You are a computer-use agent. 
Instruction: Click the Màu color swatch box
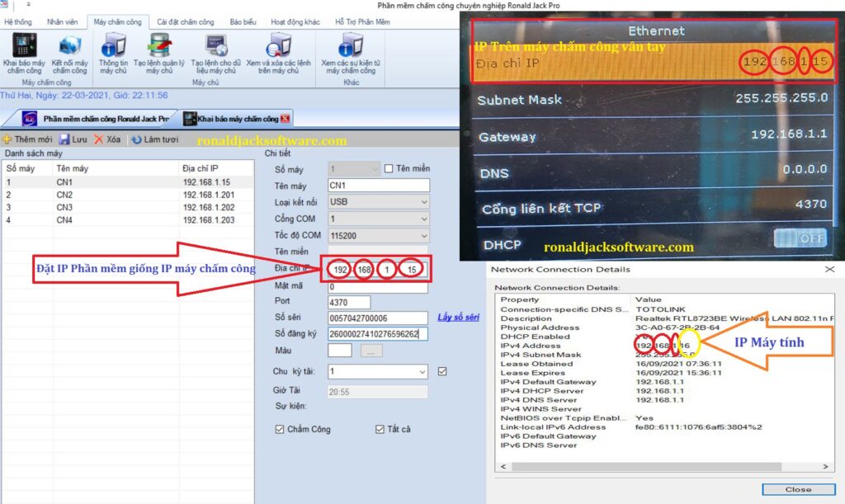pyautogui.click(x=339, y=351)
